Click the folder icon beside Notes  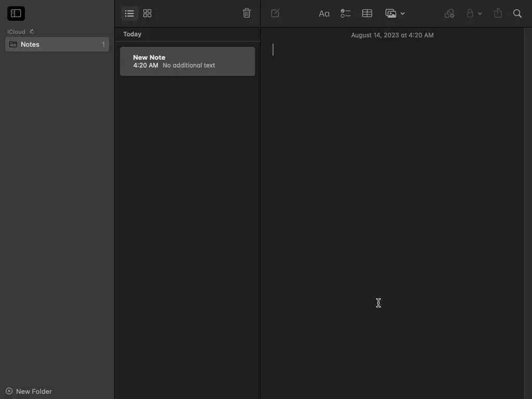pos(13,44)
